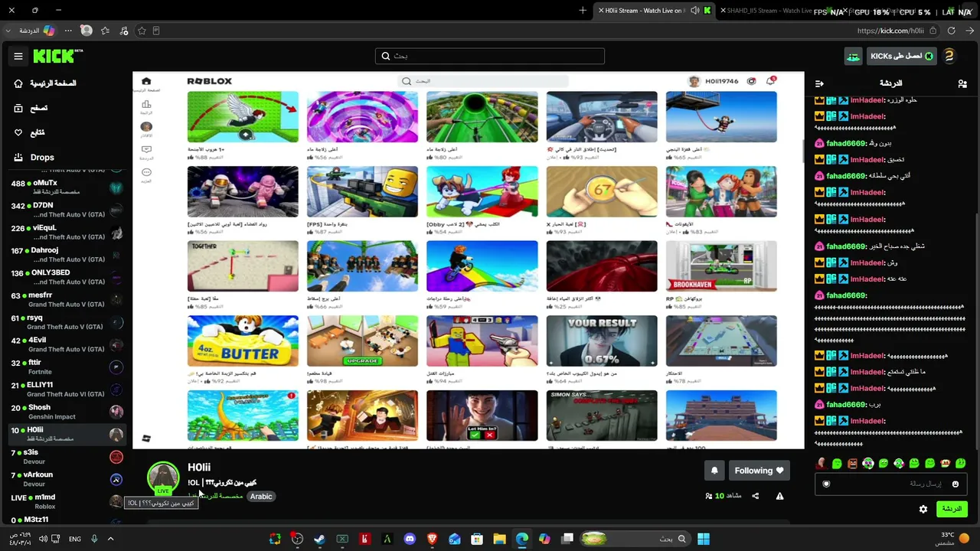Open Steam from the taskbar

click(x=319, y=539)
